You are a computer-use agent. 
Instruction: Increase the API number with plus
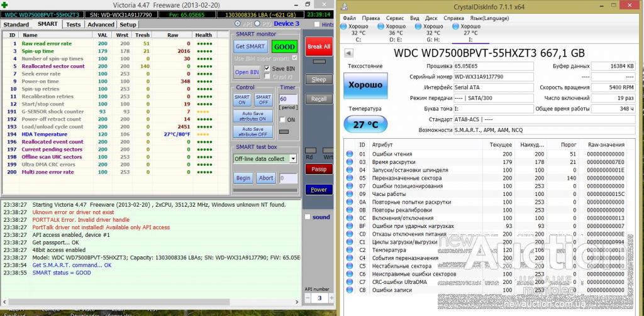pyautogui.click(x=331, y=298)
